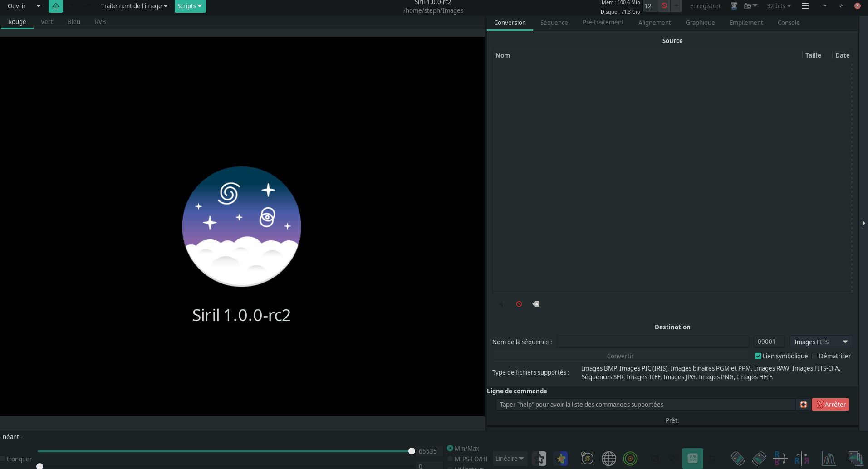Screen dimensions: 868x469
Task: Open the Empilement tab
Action: pos(746,23)
